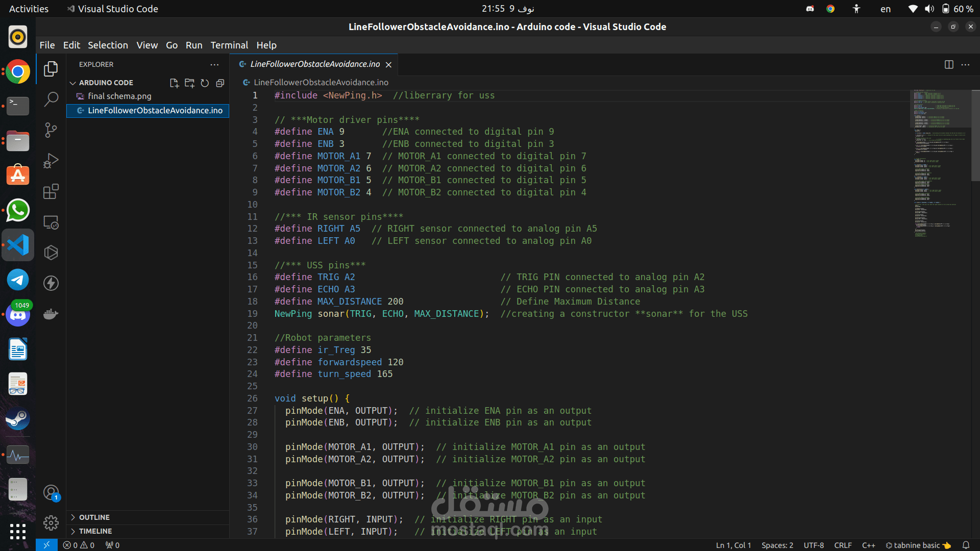This screenshot has height=551, width=980.
Task: Click the Accounts icon in activity bar
Action: pyautogui.click(x=51, y=492)
